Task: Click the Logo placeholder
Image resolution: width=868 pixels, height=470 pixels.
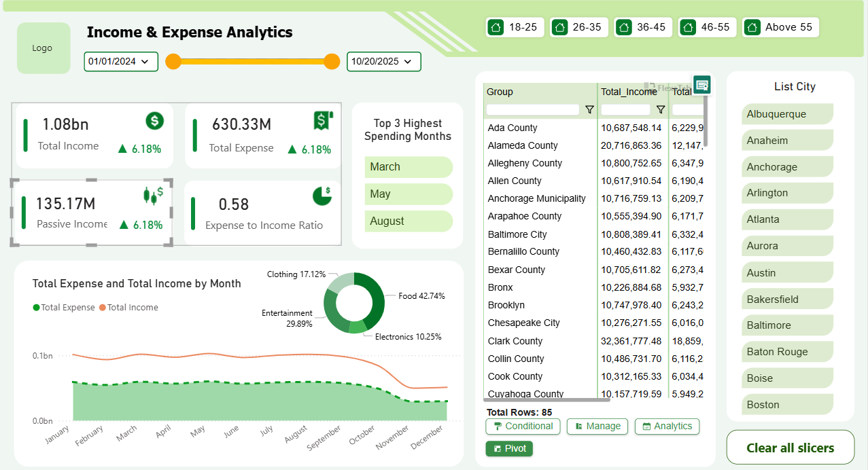Action: click(x=44, y=48)
